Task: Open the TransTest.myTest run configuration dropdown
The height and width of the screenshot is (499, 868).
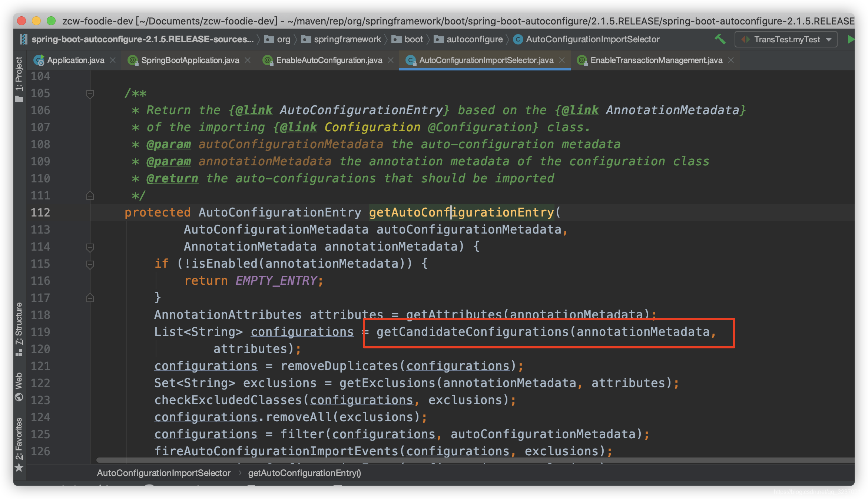Action: tap(786, 39)
